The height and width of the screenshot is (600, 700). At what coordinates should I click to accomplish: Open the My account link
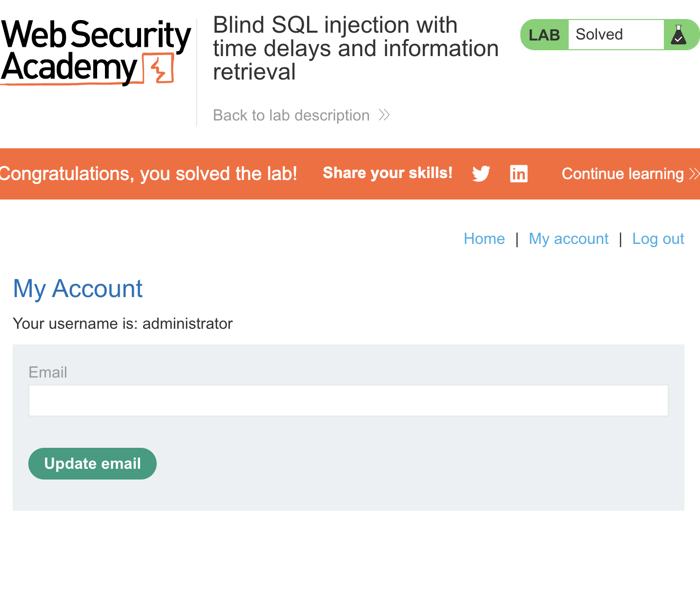pyautogui.click(x=569, y=239)
